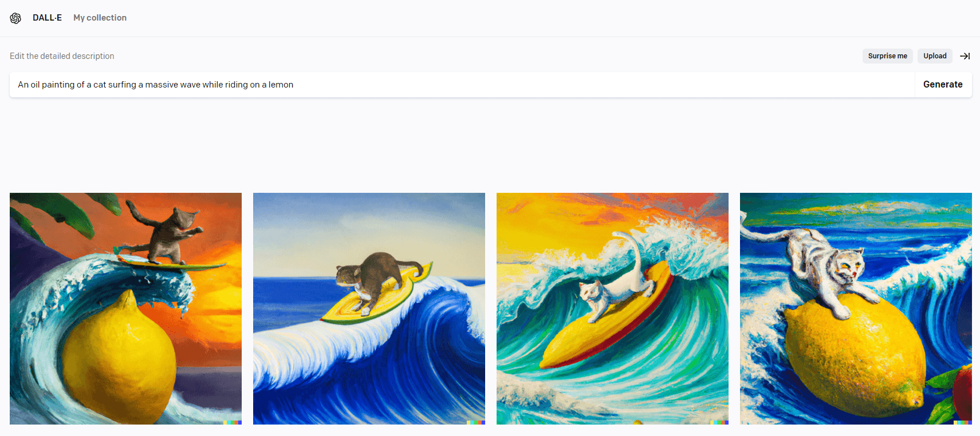
Task: Open white cat riding giant lemon image
Action: 856,308
